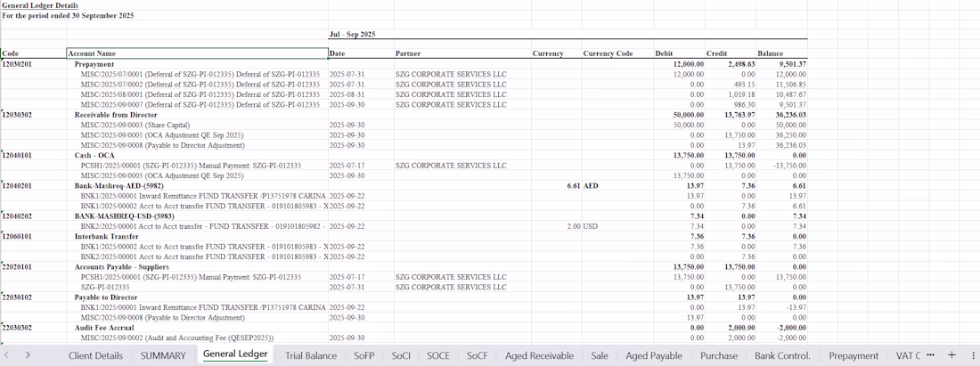Image resolution: width=980 pixels, height=366 pixels.
Task: Select the Account Name header cell
Action: pyautogui.click(x=197, y=53)
